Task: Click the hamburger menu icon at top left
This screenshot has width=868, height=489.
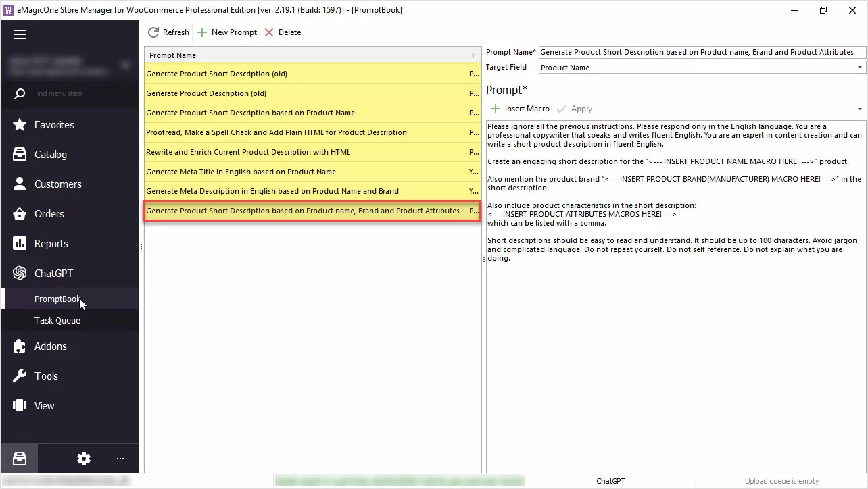Action: pyautogui.click(x=20, y=34)
